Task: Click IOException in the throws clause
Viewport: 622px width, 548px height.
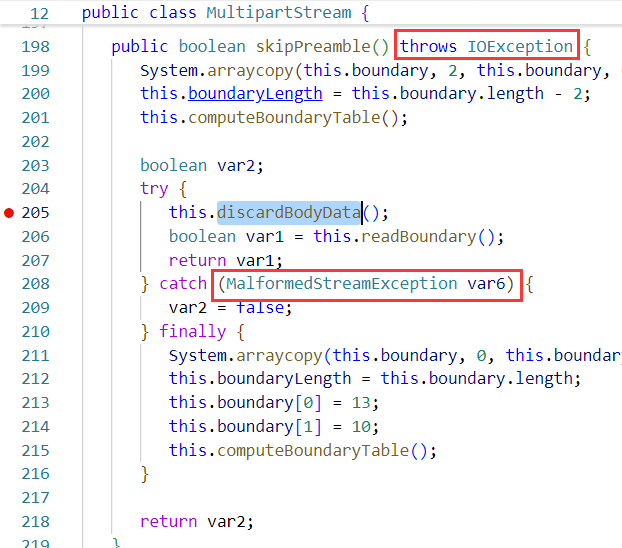Action: (x=520, y=47)
